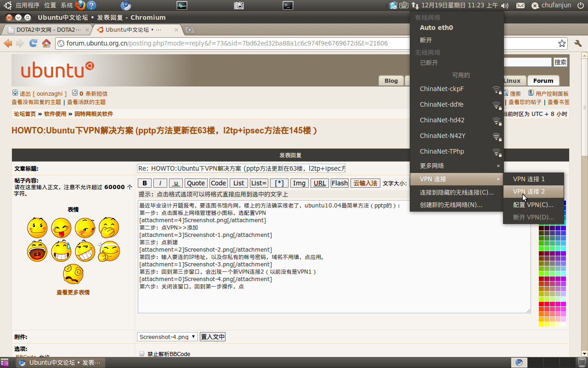Open a new browser tab
This screenshot has height=368, width=588.
pyautogui.click(x=190, y=30)
